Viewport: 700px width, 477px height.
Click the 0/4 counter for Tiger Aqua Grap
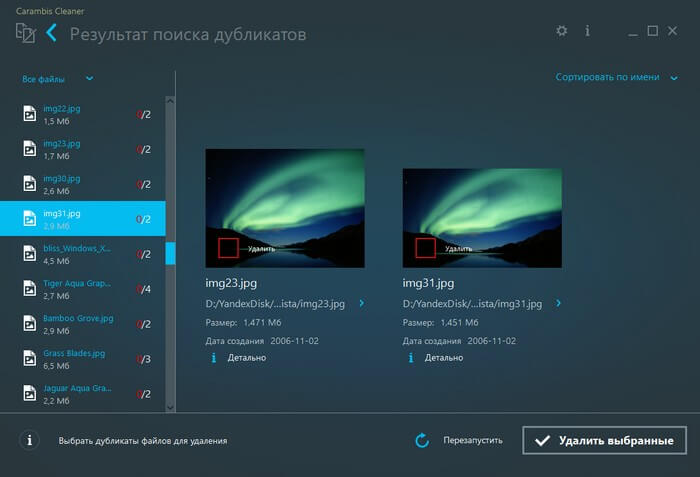click(143, 289)
